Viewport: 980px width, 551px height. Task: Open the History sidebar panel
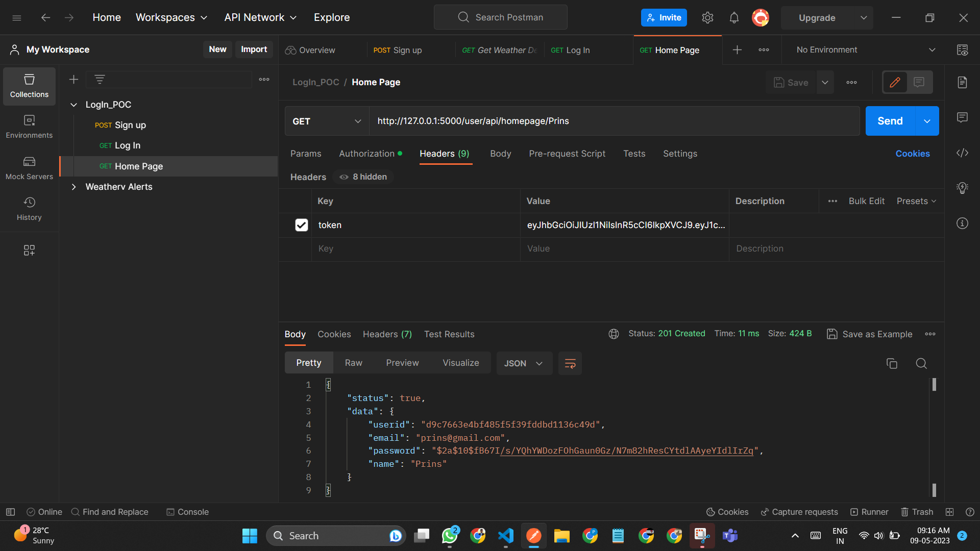pyautogui.click(x=29, y=209)
